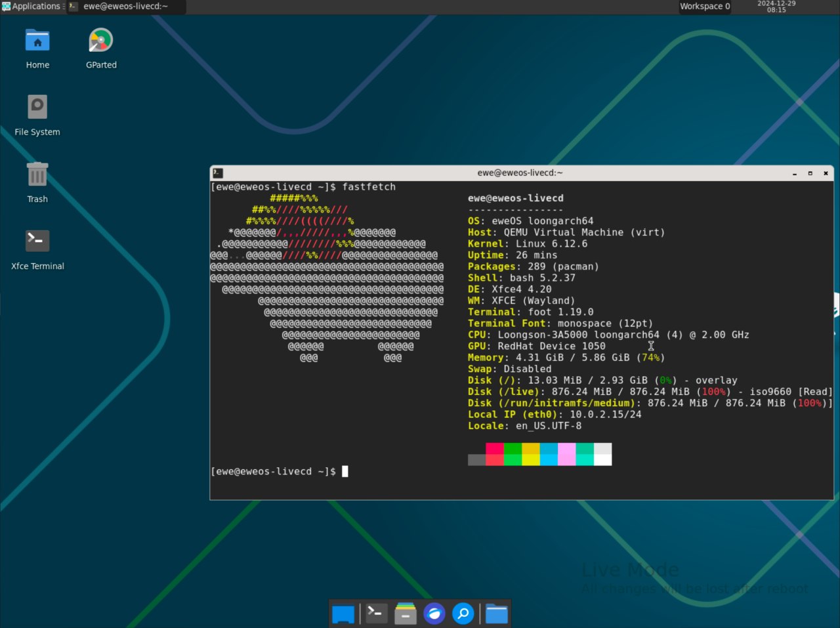Click the Workspace 0 switcher
Screen dimensions: 840x628
point(704,6)
